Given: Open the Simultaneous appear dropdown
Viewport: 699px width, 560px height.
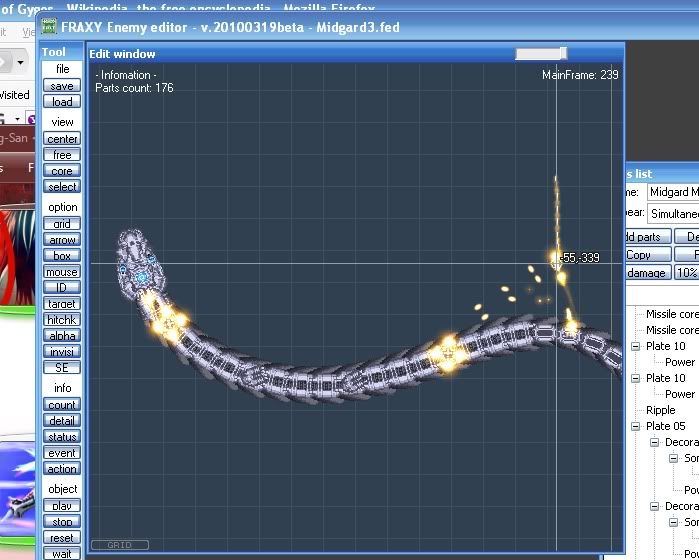Looking at the screenshot, I should click(673, 214).
